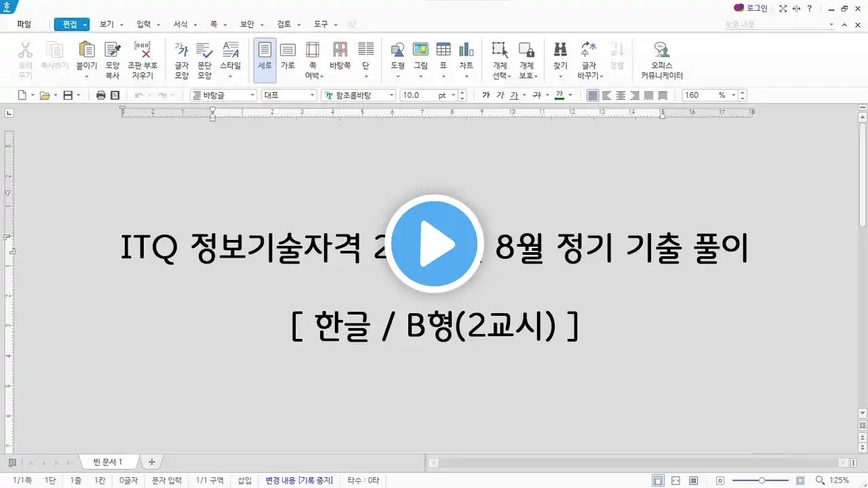Screen dimensions: 868x488
Task: Open the 도구 menu
Action: click(x=321, y=24)
